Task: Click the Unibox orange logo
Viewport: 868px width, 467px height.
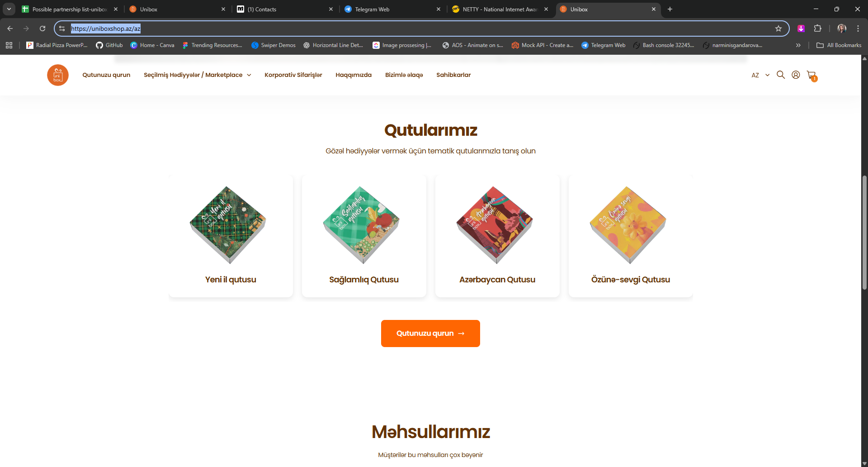Action: pos(58,75)
